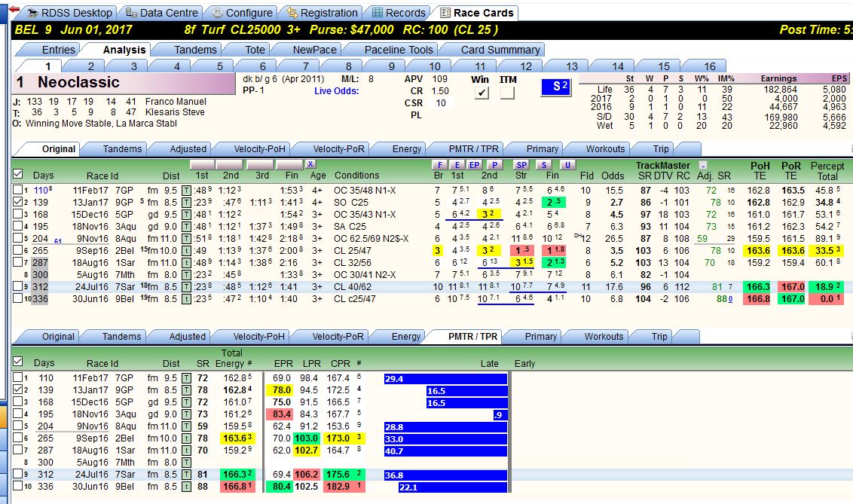Click the T turf marker on 18Nov16 3Aqu lower row

(x=186, y=415)
